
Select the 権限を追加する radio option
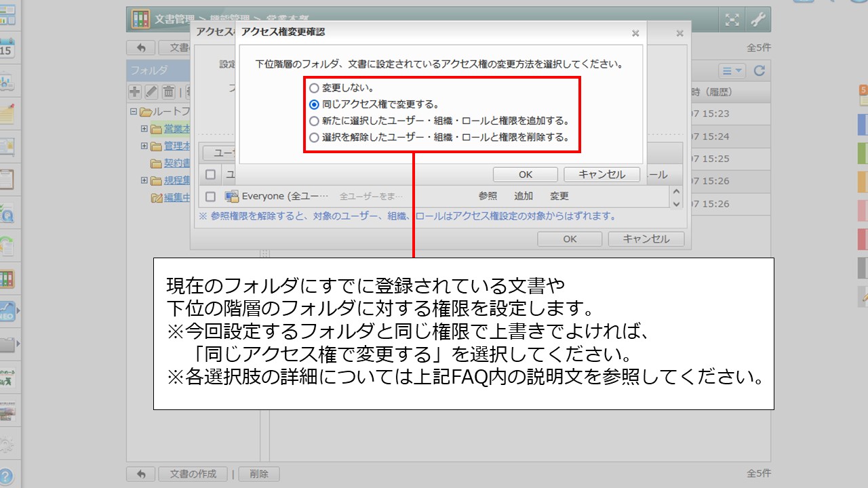tap(314, 121)
